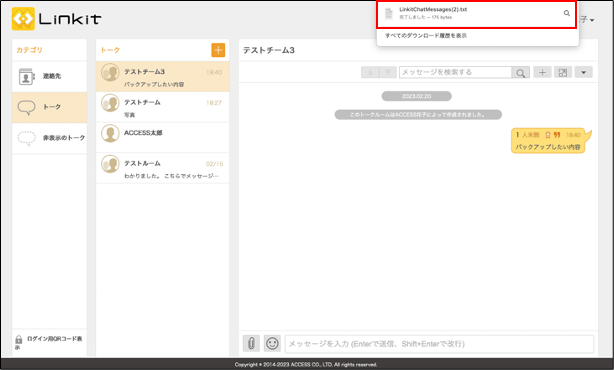Click すべてのダウンロード履歴を表示 link
Viewport: 614px width, 370px height.
point(426,36)
